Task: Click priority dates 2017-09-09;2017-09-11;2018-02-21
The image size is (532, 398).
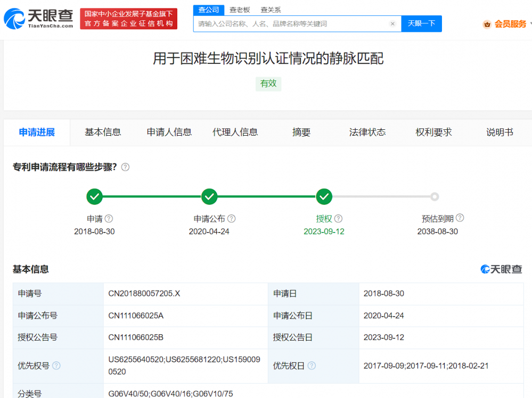Action: [426, 366]
